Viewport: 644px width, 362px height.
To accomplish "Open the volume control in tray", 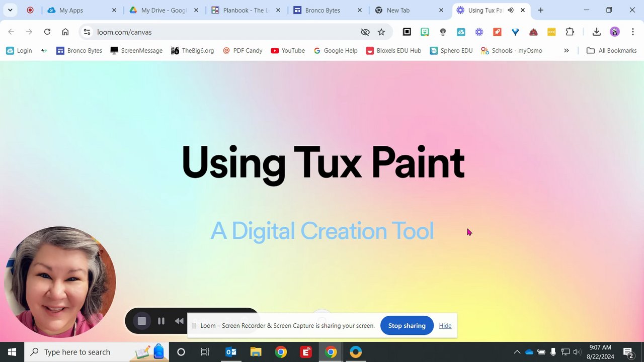I will click(x=577, y=352).
